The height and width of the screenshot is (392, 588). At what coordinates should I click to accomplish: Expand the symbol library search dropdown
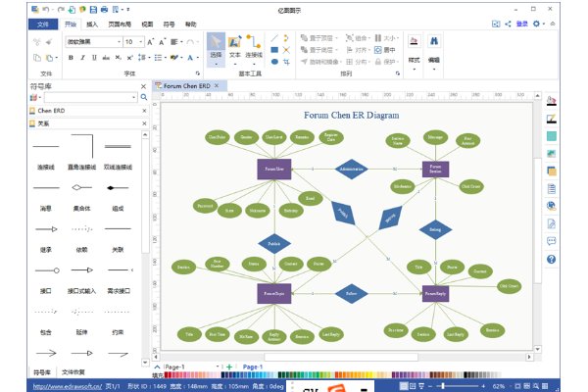pyautogui.click(x=134, y=98)
